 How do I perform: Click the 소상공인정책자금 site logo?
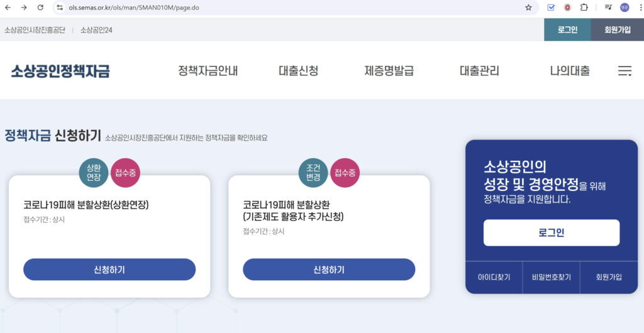pyautogui.click(x=60, y=71)
